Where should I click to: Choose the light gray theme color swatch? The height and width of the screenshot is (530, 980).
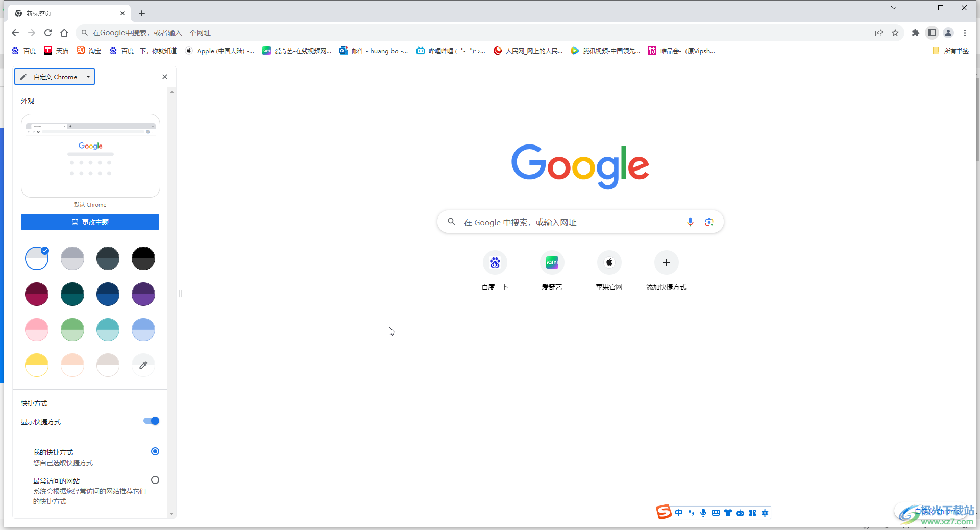[72, 258]
